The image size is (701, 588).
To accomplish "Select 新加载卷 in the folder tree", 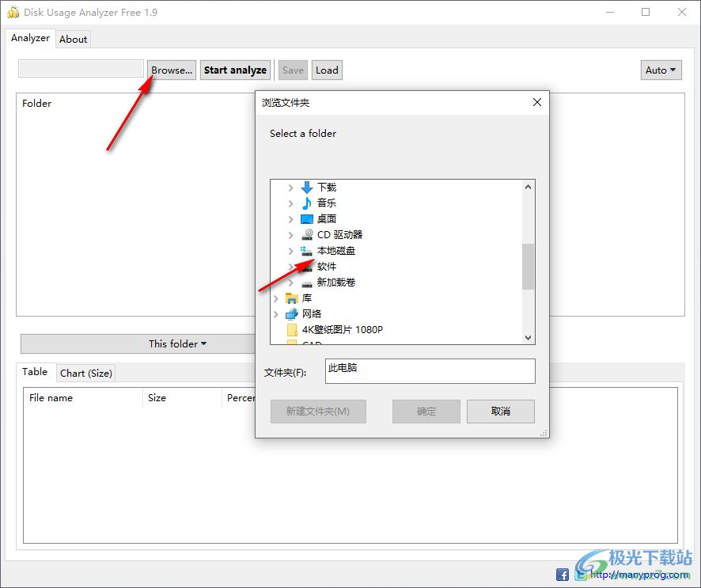I will point(336,283).
